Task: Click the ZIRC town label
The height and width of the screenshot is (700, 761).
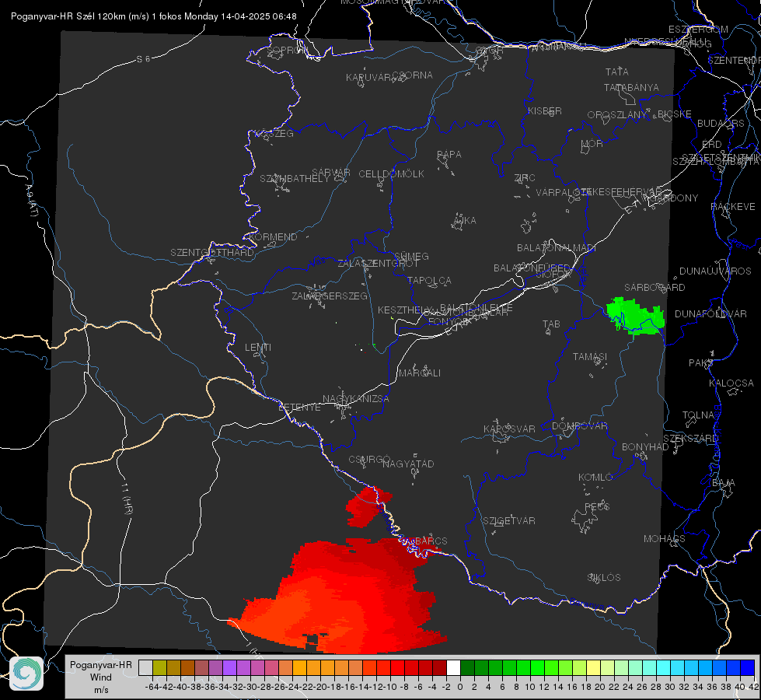Action: click(525, 178)
